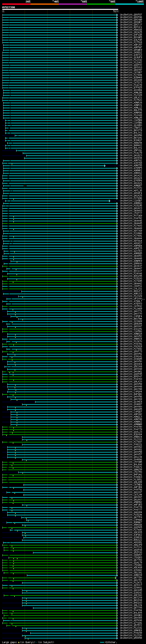
Task: Select hit label UniRef100_Q41823
Action: click(131, 156)
